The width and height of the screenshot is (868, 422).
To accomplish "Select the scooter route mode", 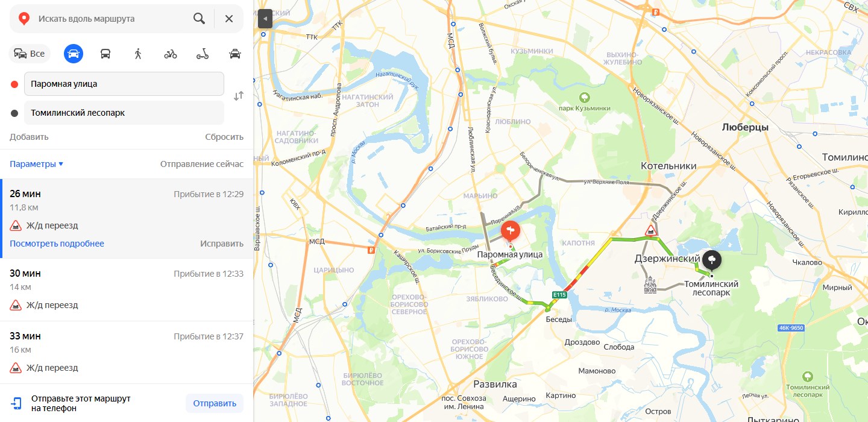I will 203,54.
